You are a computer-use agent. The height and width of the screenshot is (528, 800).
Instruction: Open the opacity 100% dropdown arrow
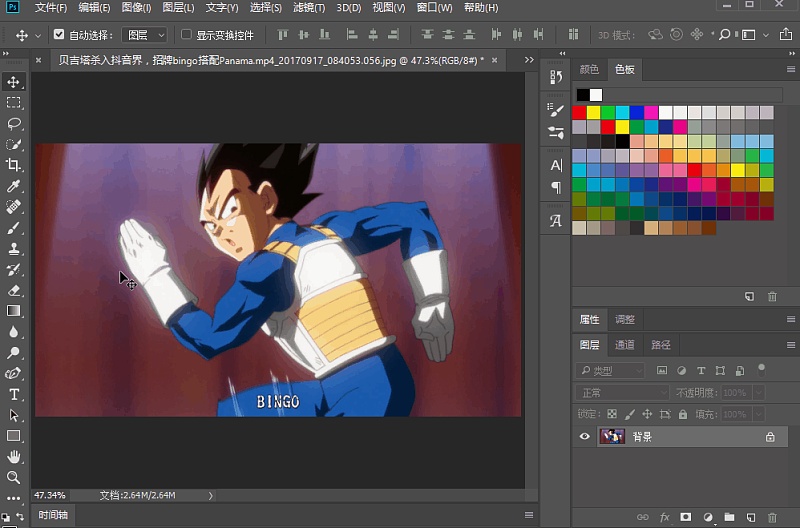click(x=759, y=392)
